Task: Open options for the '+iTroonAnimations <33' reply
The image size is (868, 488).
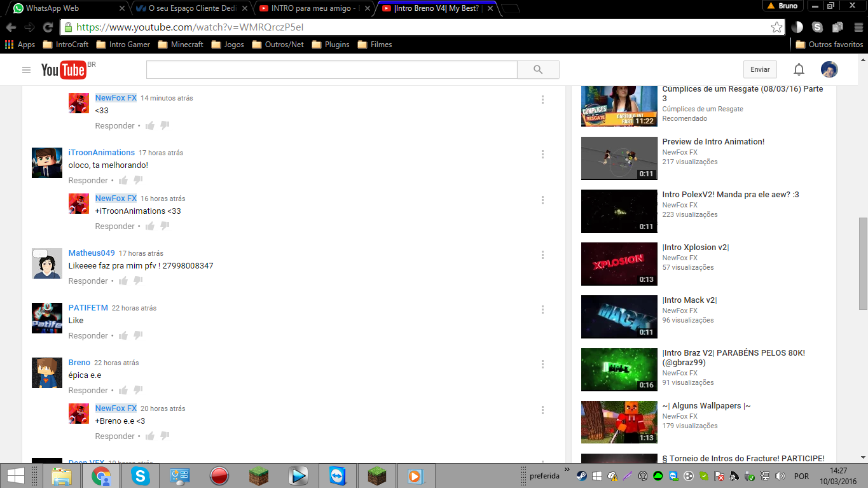Action: pyautogui.click(x=542, y=200)
